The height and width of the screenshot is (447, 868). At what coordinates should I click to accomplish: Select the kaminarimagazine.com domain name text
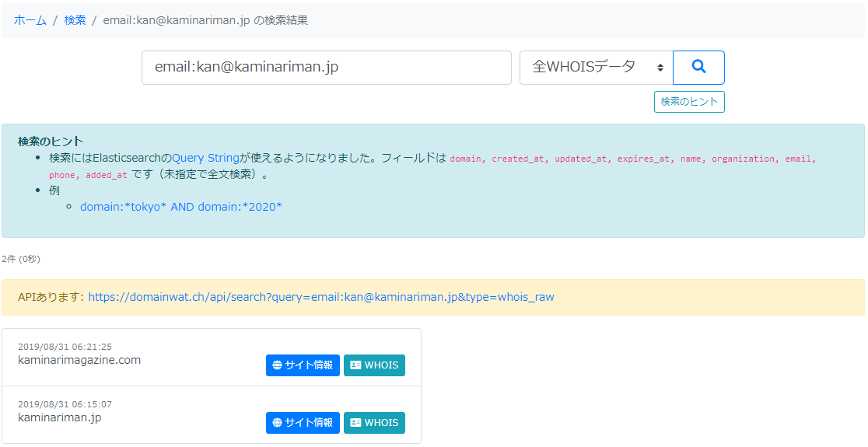(79, 360)
